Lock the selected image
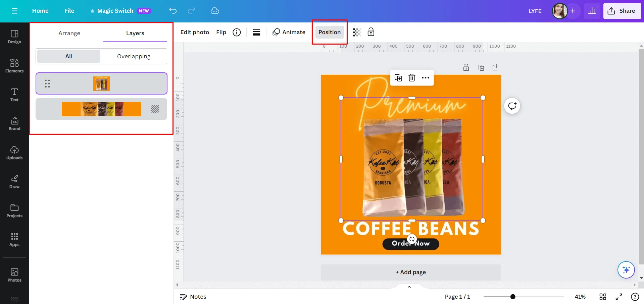The image size is (644, 304). [x=371, y=32]
